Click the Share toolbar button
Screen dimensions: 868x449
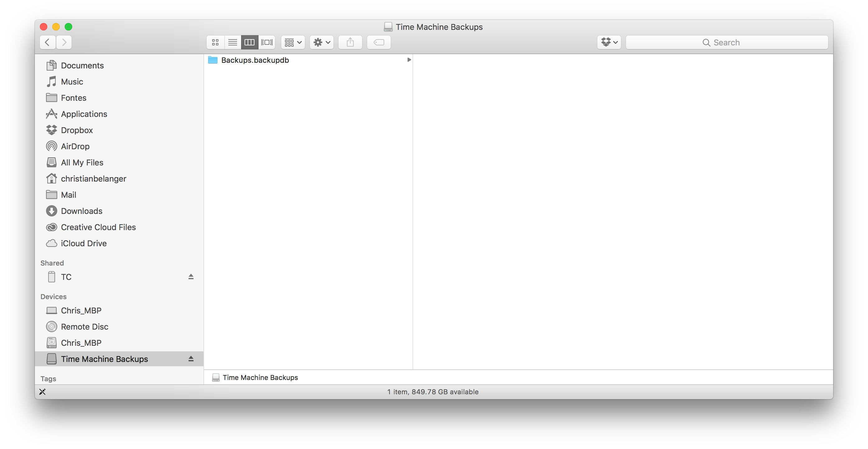click(x=350, y=42)
